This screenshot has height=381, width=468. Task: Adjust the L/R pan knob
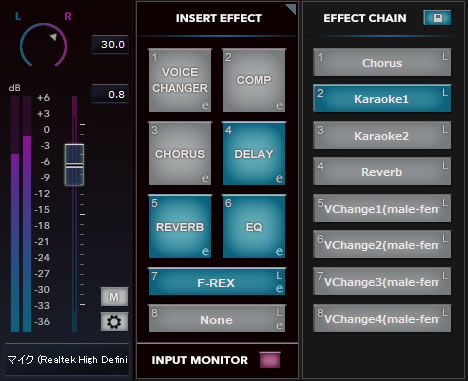[44, 46]
